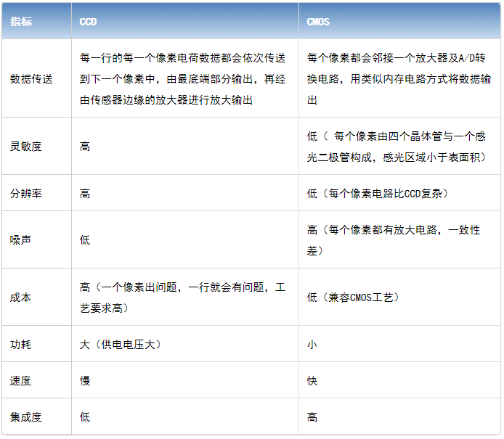Screen dimensions: 504x439
Task: Select the 噪声 row label
Action: point(20,239)
